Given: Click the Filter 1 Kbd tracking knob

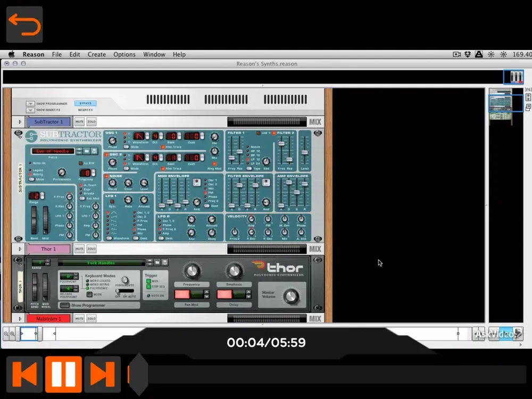Looking at the screenshot, I should pyautogui.click(x=266, y=162).
